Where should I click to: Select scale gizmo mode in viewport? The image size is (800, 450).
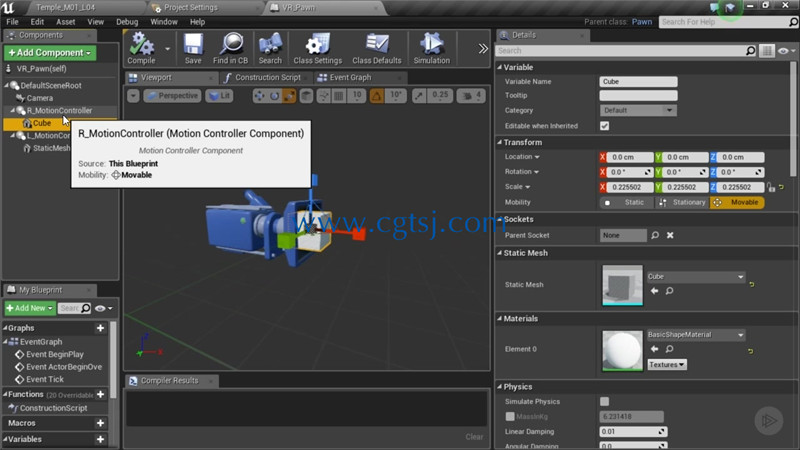(x=289, y=96)
